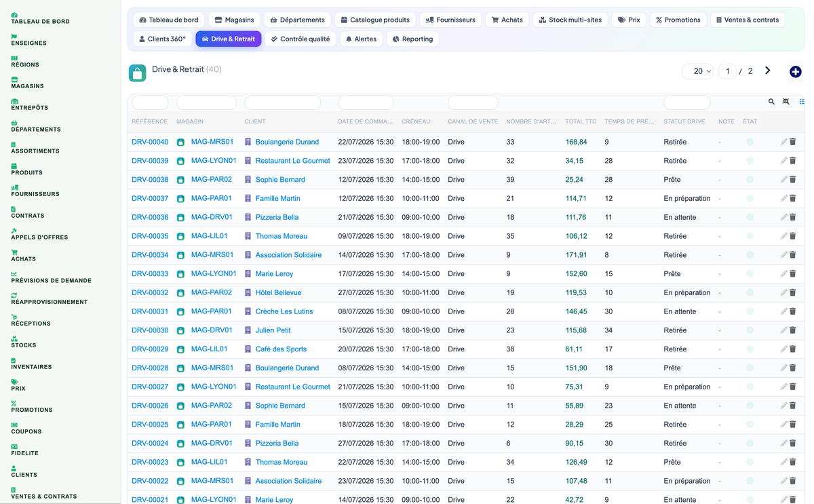
Task: Edit order DRV-00031 with pencil icon
Action: tap(783, 311)
